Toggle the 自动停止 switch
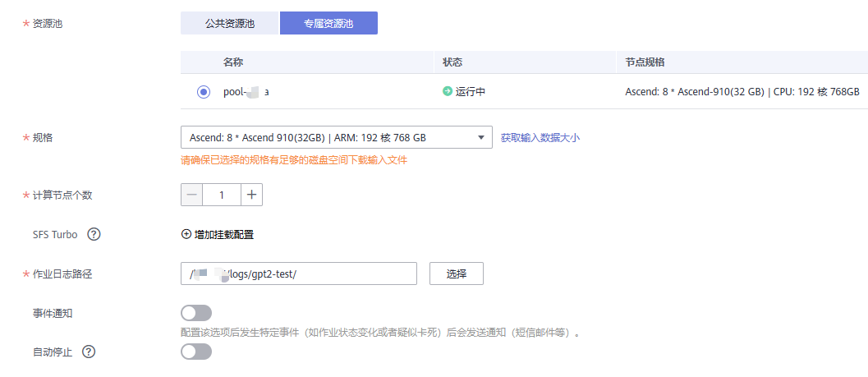 (196, 352)
